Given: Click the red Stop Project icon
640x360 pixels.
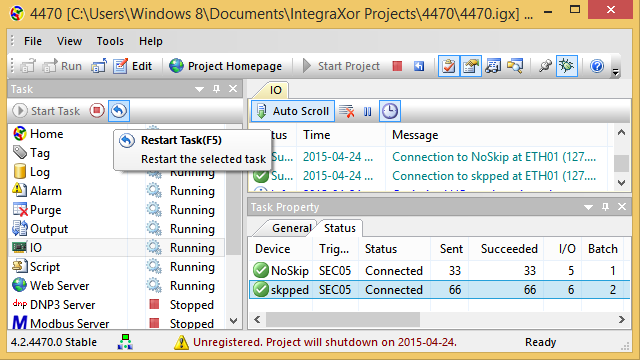Looking at the screenshot, I should point(397,66).
